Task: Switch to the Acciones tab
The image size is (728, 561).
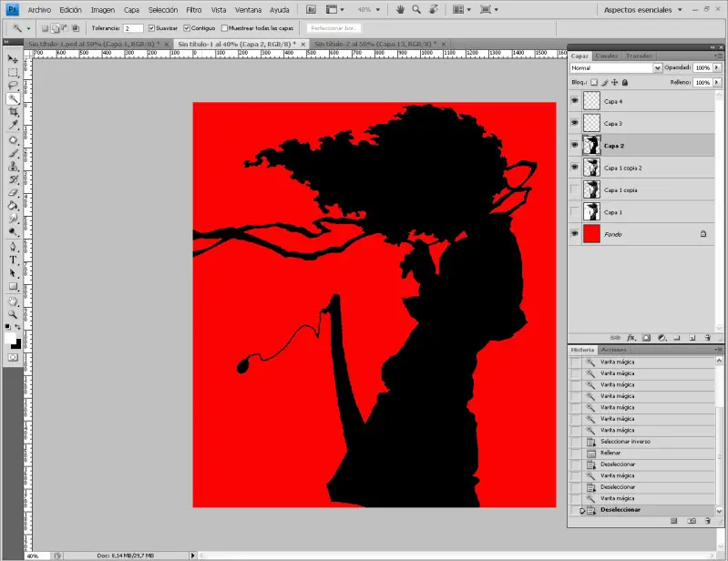Action: point(614,350)
